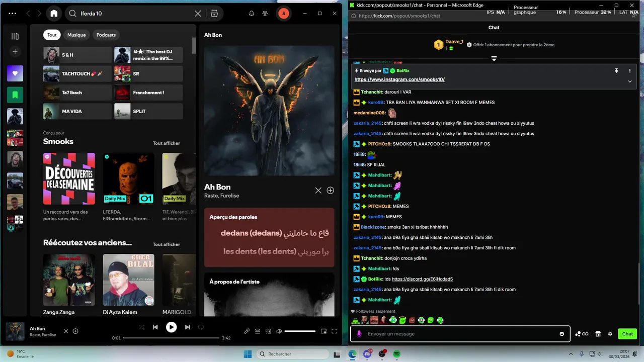The height and width of the screenshot is (362, 644).
Task: Open Kick chat settings gear
Action: click(x=610, y=334)
